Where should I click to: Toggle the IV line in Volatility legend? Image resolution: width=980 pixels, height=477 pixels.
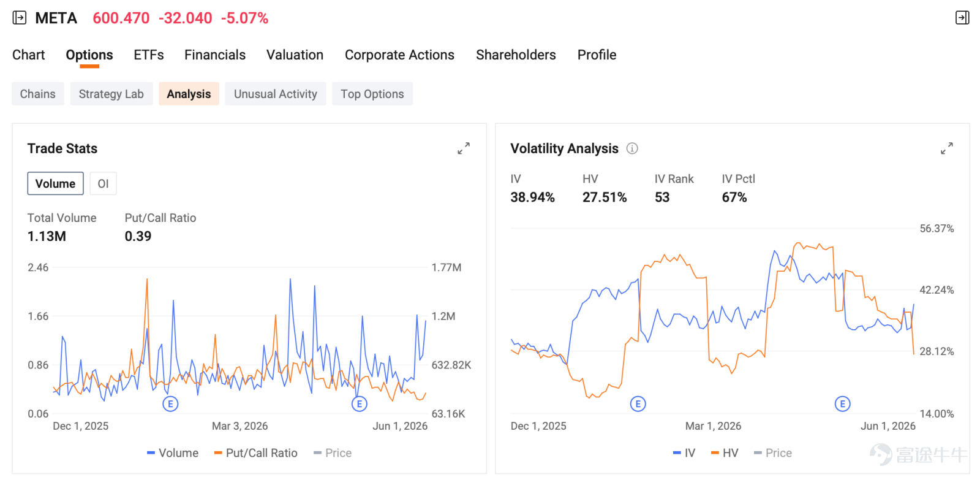click(x=684, y=453)
